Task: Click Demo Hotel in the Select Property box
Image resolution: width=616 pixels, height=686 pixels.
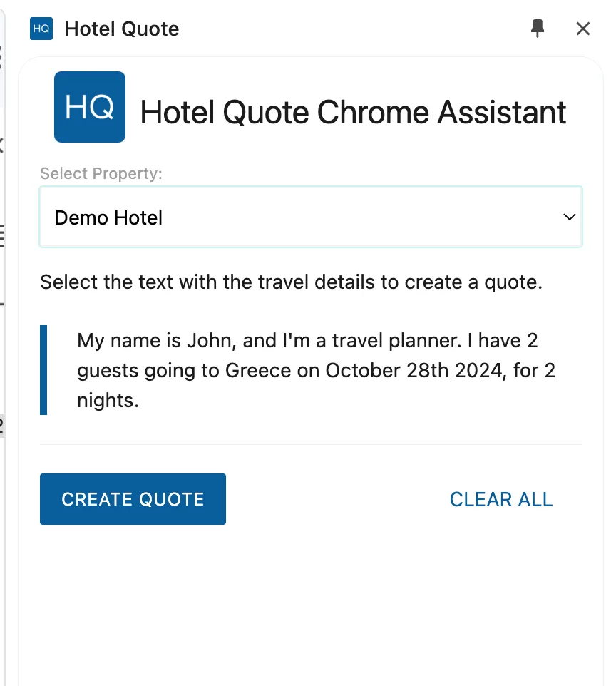Action: (108, 217)
